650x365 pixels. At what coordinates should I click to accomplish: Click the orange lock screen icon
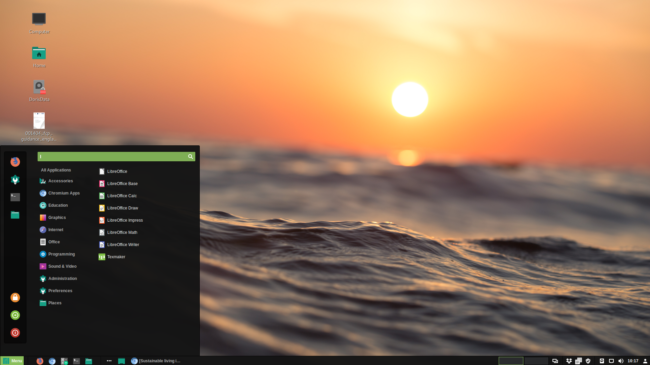(x=15, y=297)
